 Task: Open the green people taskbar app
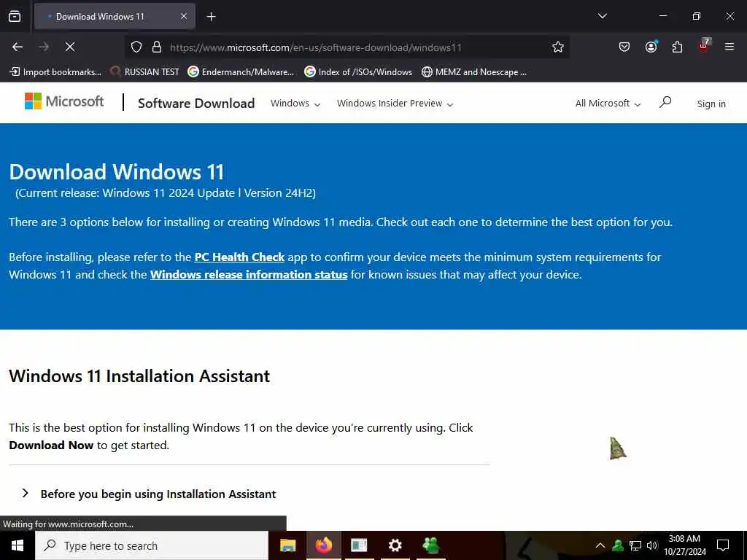click(x=430, y=545)
